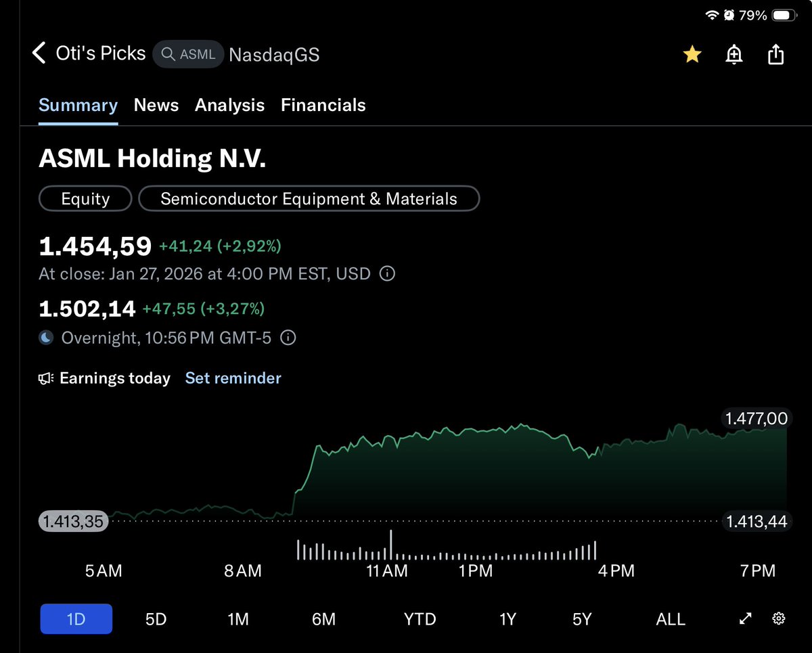Tap Oti's Picks back label
Screen dimensions: 812x653
coord(101,53)
